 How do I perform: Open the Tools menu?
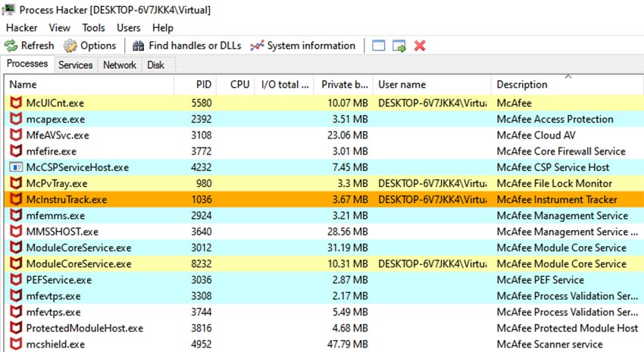[93, 28]
